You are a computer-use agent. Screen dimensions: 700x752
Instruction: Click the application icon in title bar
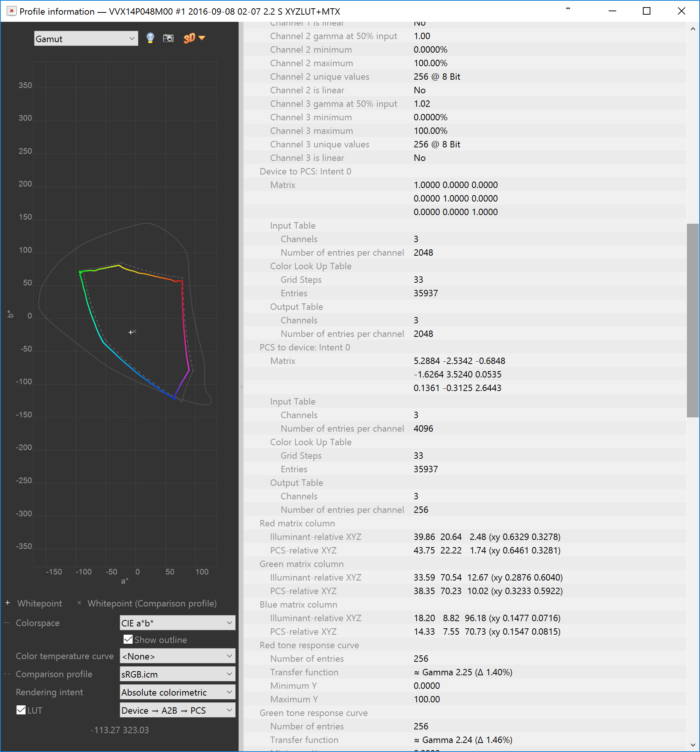(x=11, y=11)
